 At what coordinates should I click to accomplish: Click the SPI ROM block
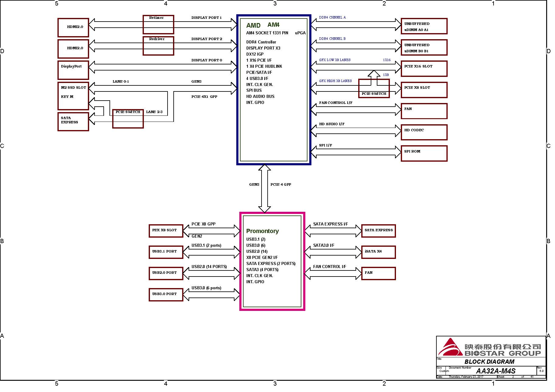pos(424,153)
